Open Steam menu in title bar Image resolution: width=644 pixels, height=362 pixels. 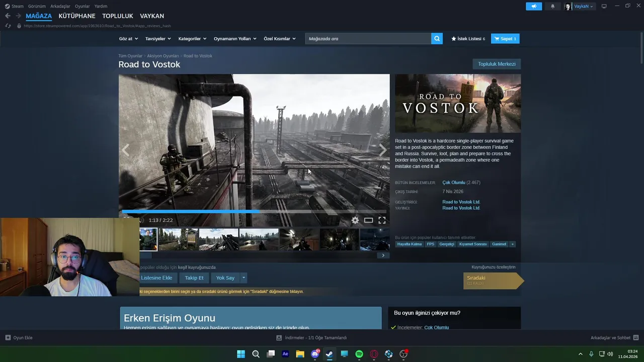point(14,6)
